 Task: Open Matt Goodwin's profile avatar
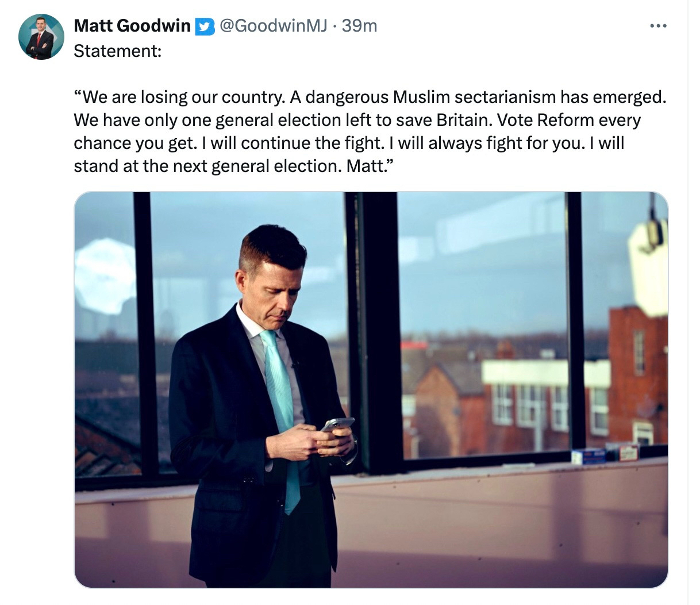[x=41, y=37]
